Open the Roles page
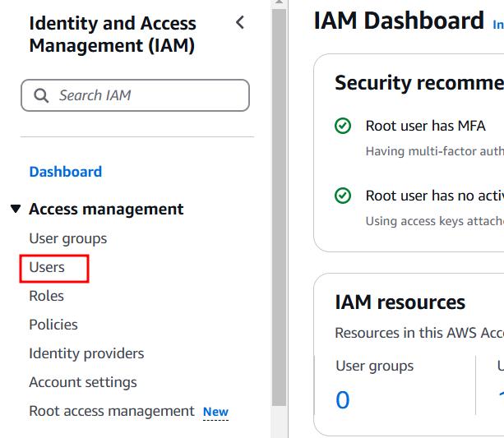Image resolution: width=504 pixels, height=438 pixels. tap(46, 296)
